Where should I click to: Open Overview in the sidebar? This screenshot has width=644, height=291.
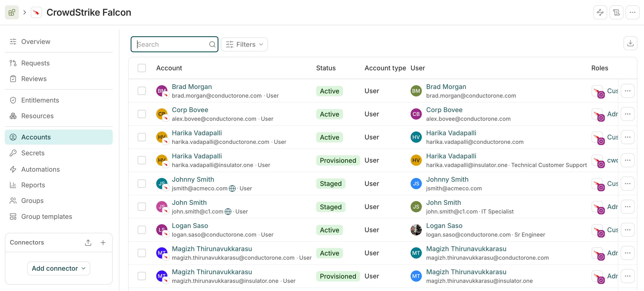59,42
